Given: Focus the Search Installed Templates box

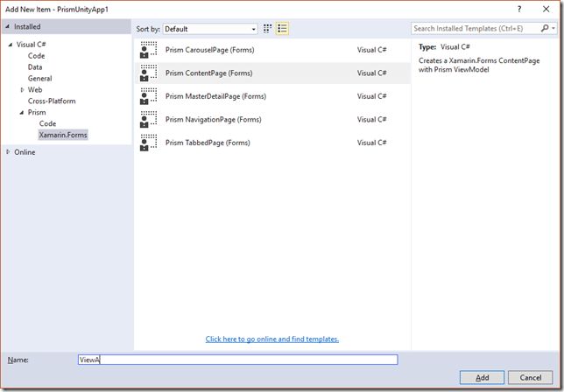Looking at the screenshot, I should click(476, 28).
